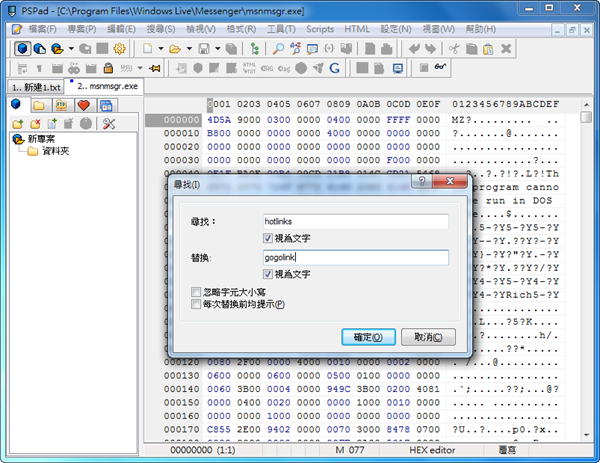Switch to the folder file explorer panel tab
This screenshot has width=600, height=463.
(39, 105)
